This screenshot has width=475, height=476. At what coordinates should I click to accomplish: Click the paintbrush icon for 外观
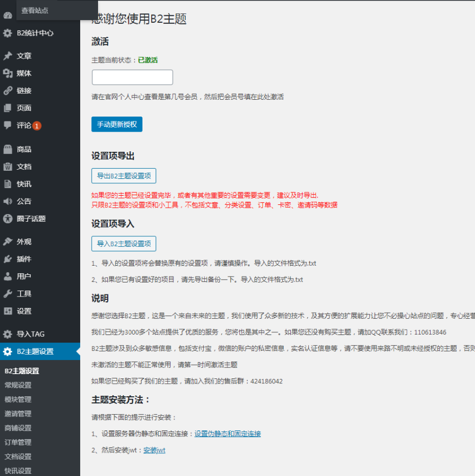point(8,242)
